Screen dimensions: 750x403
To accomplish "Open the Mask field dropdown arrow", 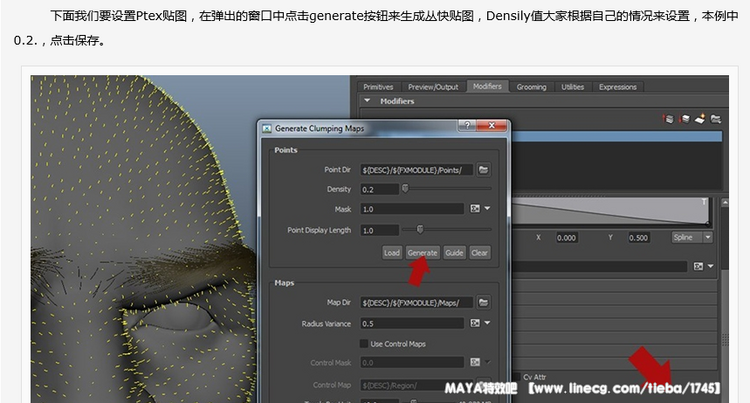I will click(487, 208).
